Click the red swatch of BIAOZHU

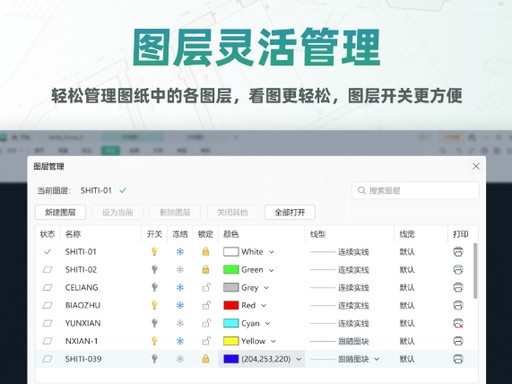point(231,305)
